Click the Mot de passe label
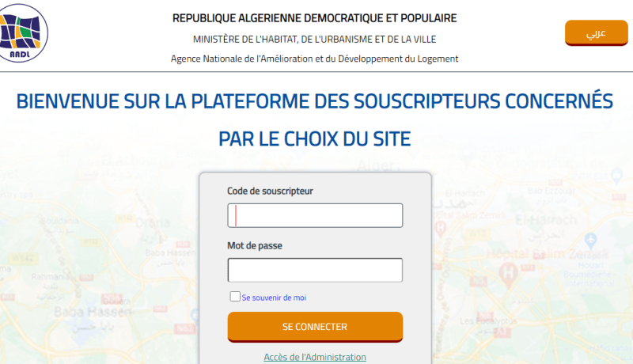The image size is (633, 364). click(x=255, y=245)
